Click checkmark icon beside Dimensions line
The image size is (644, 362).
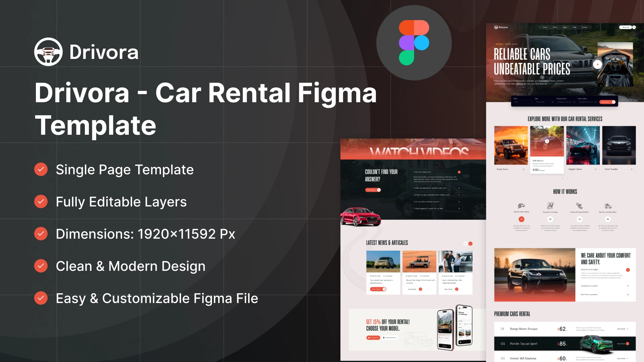click(41, 234)
